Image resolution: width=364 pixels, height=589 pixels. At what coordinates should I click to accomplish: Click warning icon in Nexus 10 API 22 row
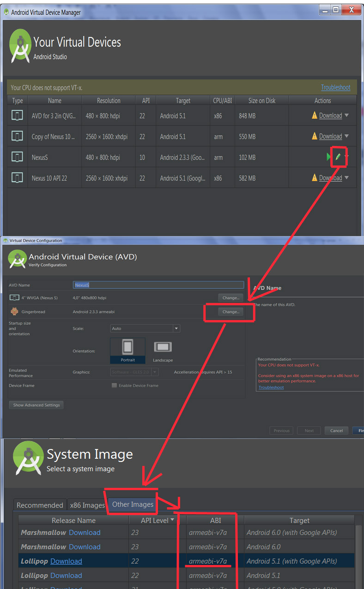(x=315, y=178)
